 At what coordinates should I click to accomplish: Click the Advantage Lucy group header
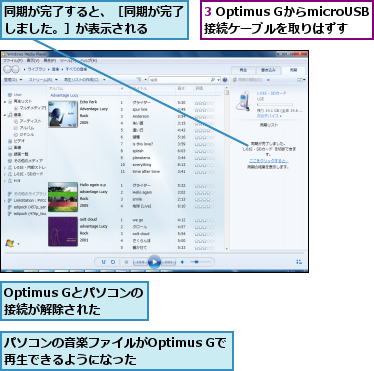[64, 95]
